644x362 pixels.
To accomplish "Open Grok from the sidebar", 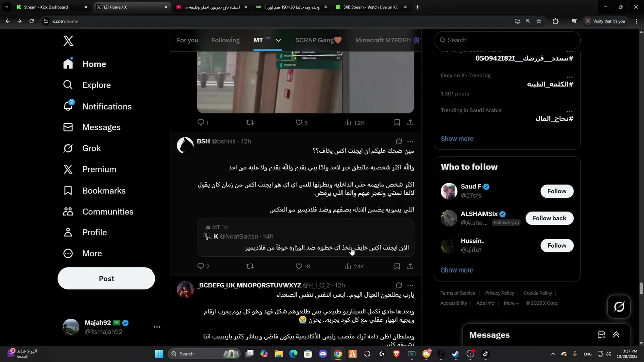I will [x=82, y=148].
